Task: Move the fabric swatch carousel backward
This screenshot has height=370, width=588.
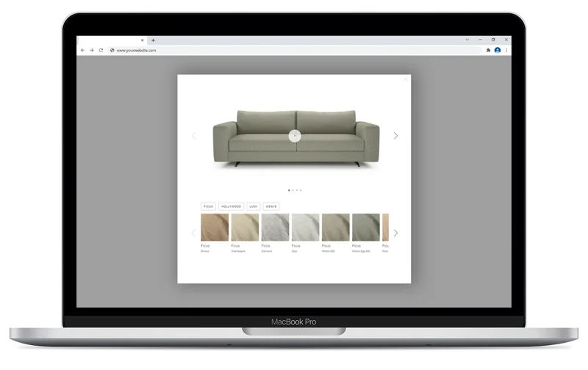Action: coord(193,233)
